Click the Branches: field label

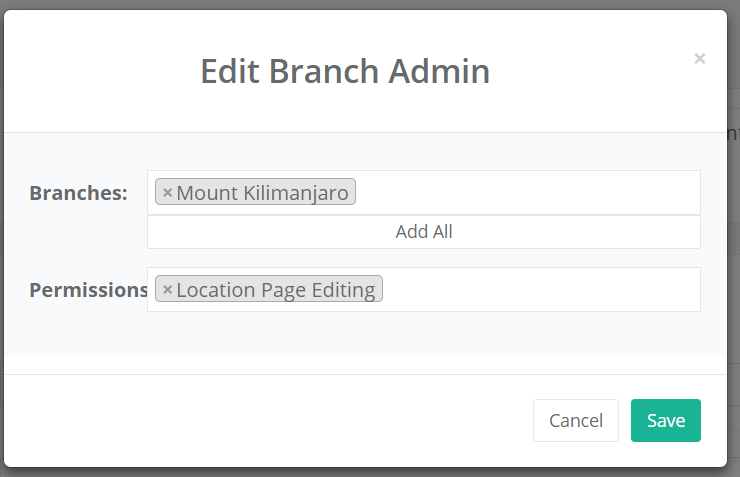[78, 193]
